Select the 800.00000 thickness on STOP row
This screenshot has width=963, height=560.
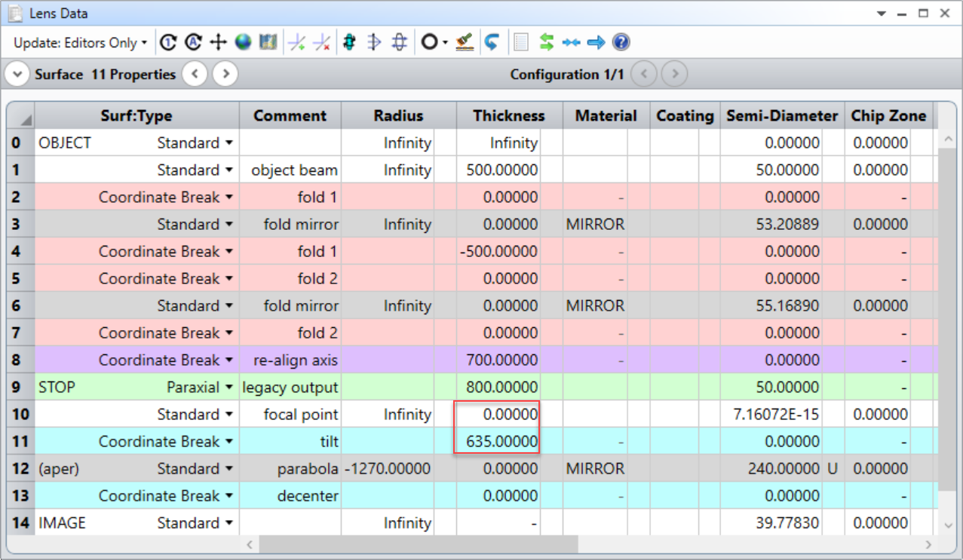point(498,387)
